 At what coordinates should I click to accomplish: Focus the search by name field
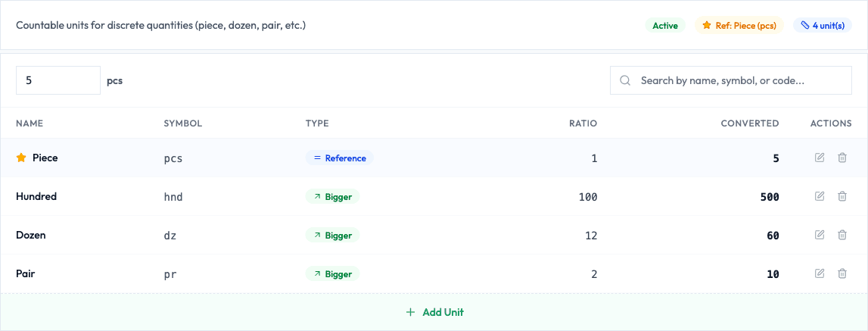pyautogui.click(x=731, y=80)
